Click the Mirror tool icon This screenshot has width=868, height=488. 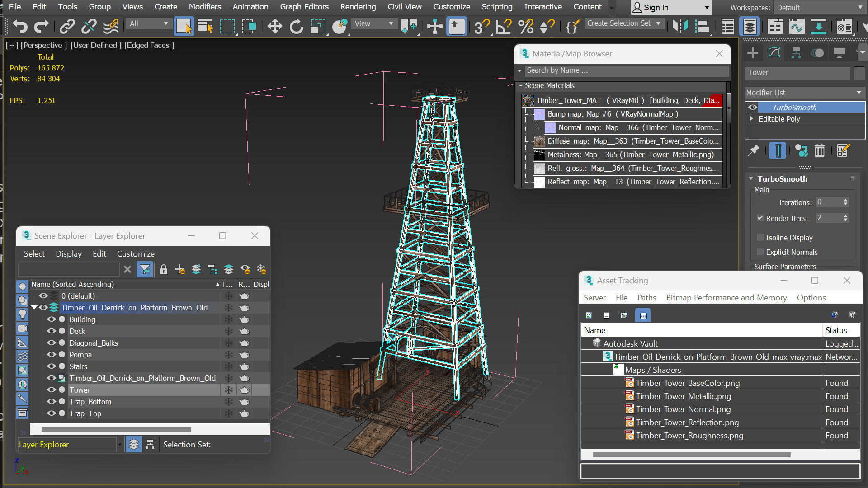(680, 26)
